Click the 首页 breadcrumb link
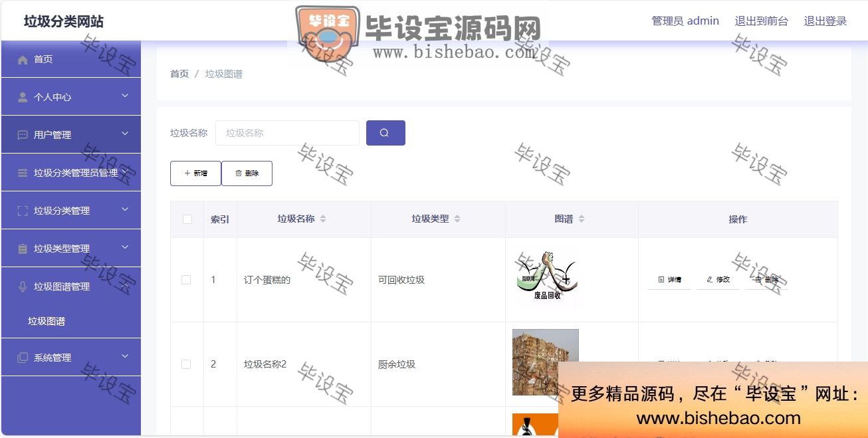868x438 pixels. [179, 74]
